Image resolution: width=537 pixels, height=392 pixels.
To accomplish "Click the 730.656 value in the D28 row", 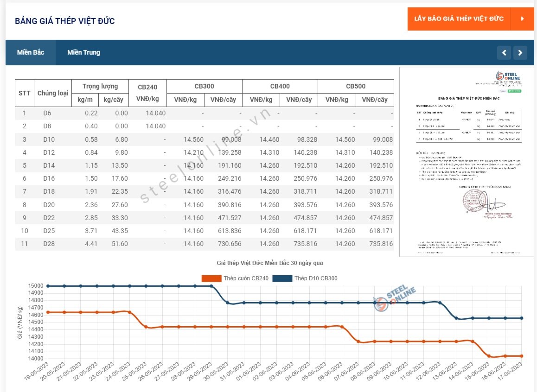I will click(230, 244).
